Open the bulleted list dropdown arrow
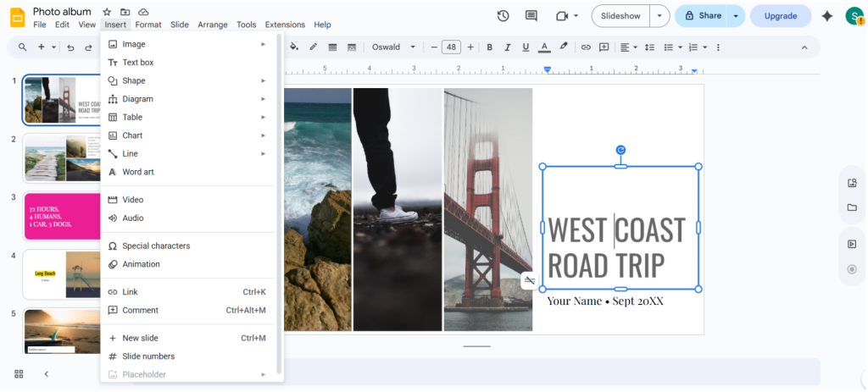 pyautogui.click(x=680, y=47)
